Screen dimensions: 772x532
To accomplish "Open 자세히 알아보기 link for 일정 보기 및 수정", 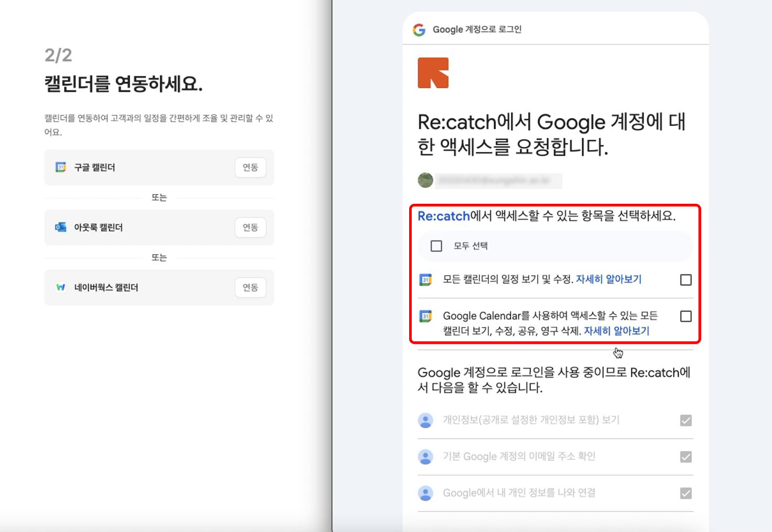I will click(609, 279).
